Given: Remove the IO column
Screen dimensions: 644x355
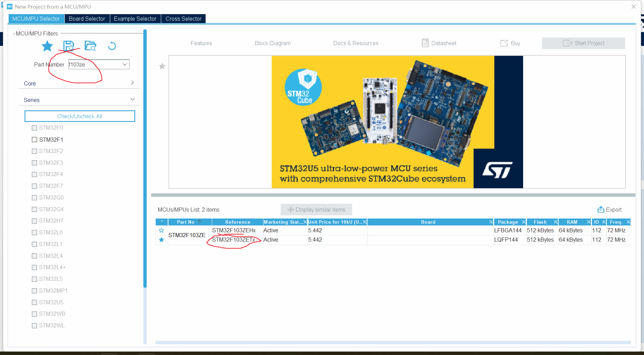Looking at the screenshot, I should point(604,222).
